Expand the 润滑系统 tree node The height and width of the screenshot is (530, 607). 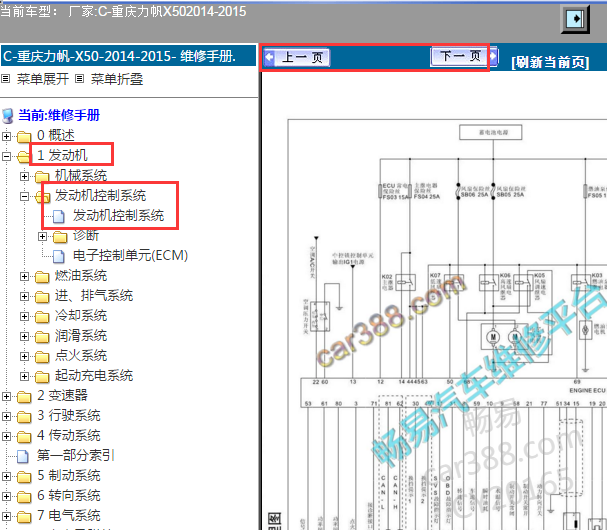pyautogui.click(x=24, y=336)
